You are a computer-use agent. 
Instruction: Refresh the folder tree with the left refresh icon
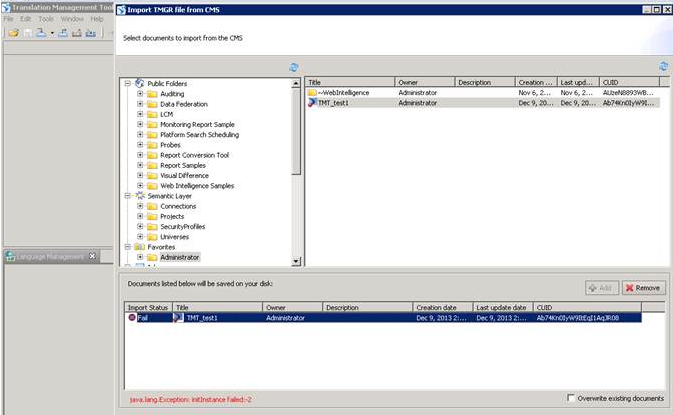click(294, 67)
